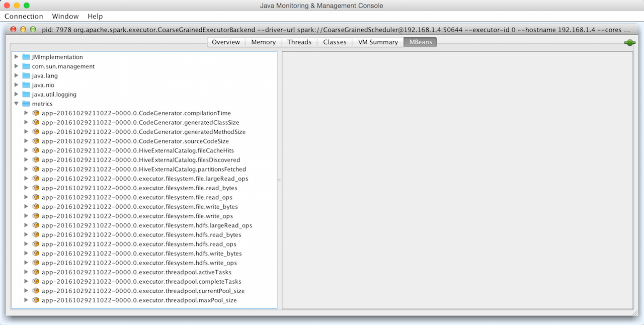Open the Threads tab
The width and height of the screenshot is (644, 325).
point(299,42)
